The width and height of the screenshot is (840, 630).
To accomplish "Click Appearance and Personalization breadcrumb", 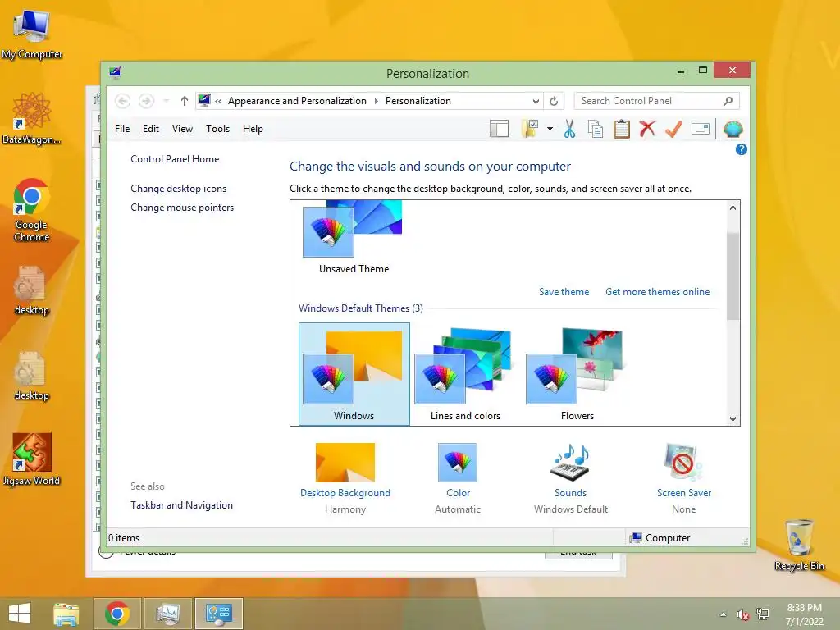I will coord(297,101).
